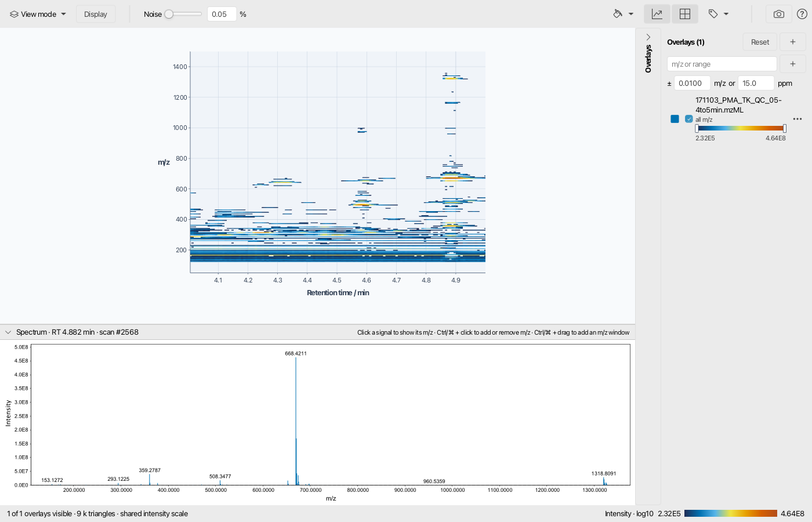
Task: Select the 1318.8091 peak label
Action: [604, 473]
